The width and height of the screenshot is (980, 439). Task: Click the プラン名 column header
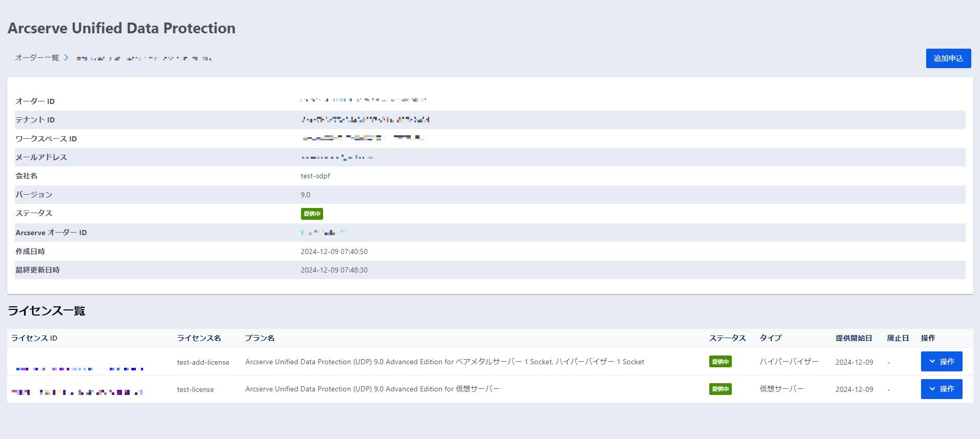[259, 338]
